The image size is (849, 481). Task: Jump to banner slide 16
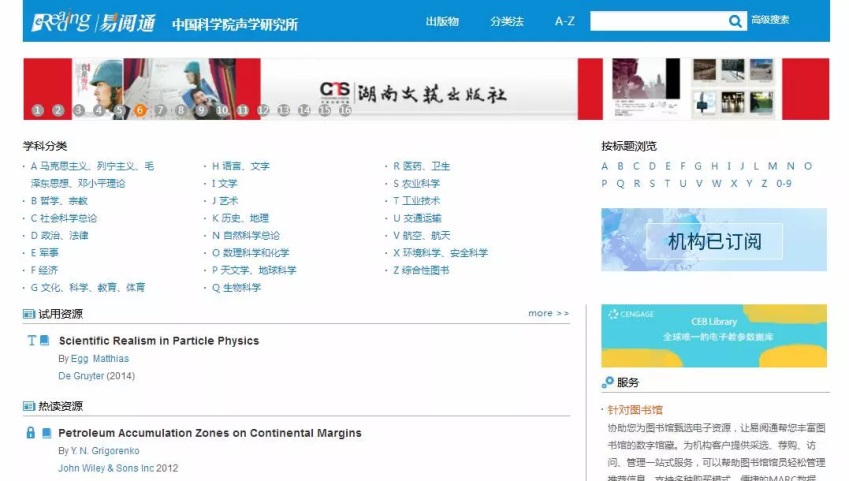click(x=345, y=111)
